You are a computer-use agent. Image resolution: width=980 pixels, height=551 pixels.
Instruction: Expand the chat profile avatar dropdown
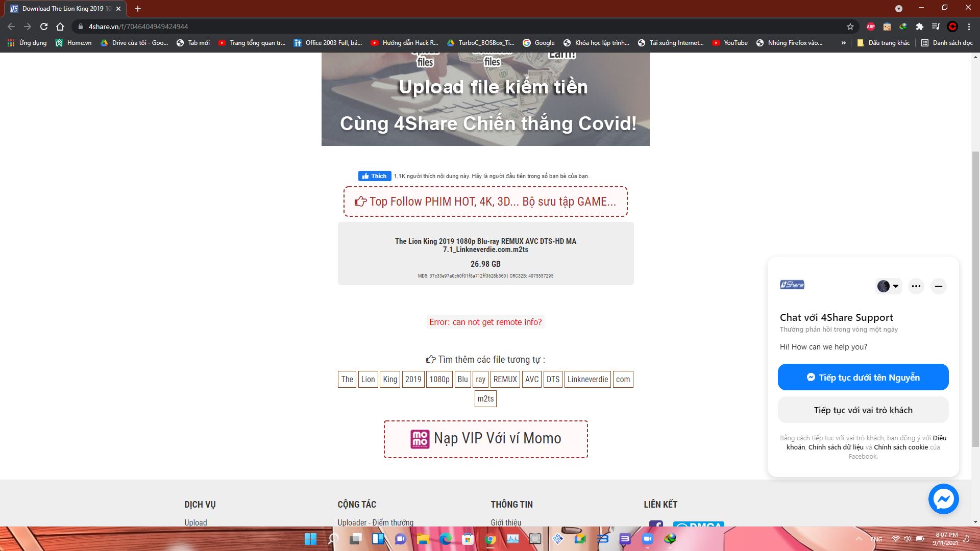pos(888,286)
